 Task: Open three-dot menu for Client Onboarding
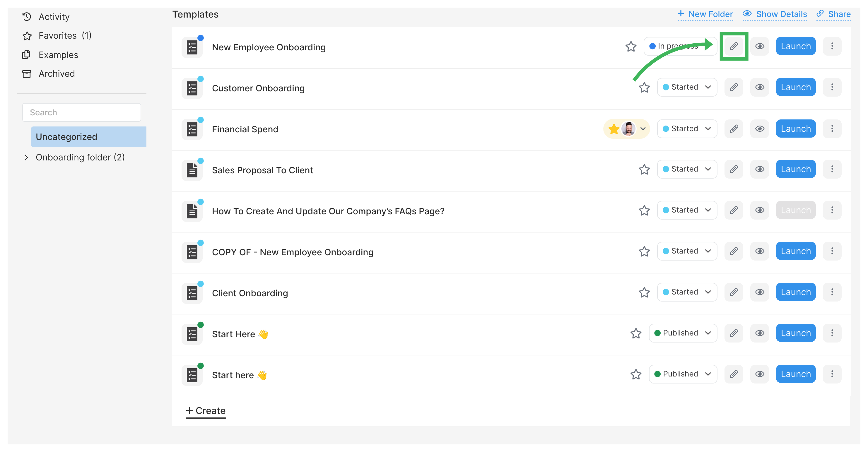832,292
